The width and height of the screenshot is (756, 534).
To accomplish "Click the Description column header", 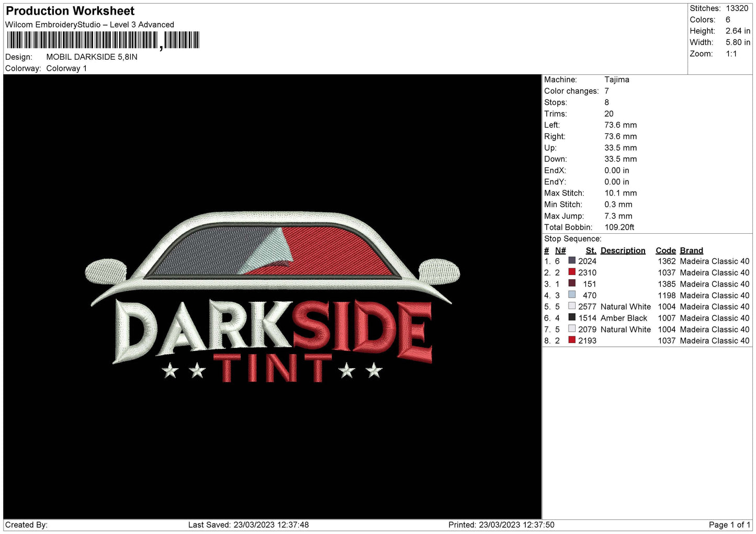I will coord(623,251).
